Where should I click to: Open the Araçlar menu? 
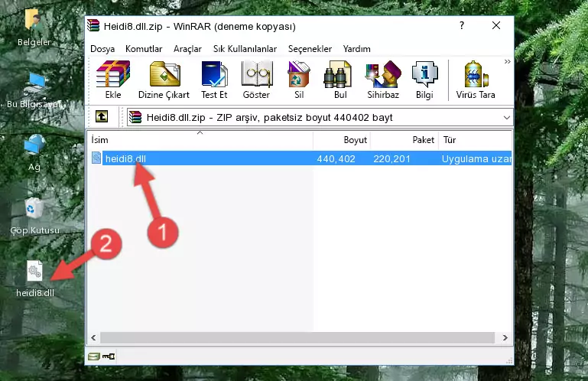[187, 49]
